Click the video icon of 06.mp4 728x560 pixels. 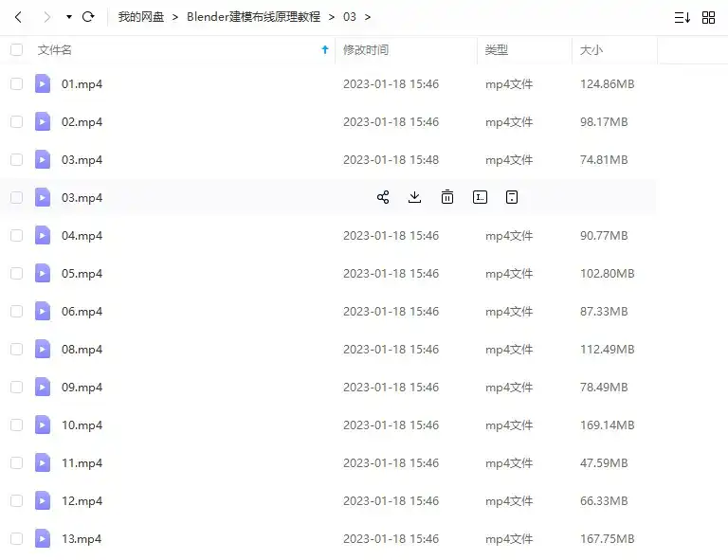point(43,312)
